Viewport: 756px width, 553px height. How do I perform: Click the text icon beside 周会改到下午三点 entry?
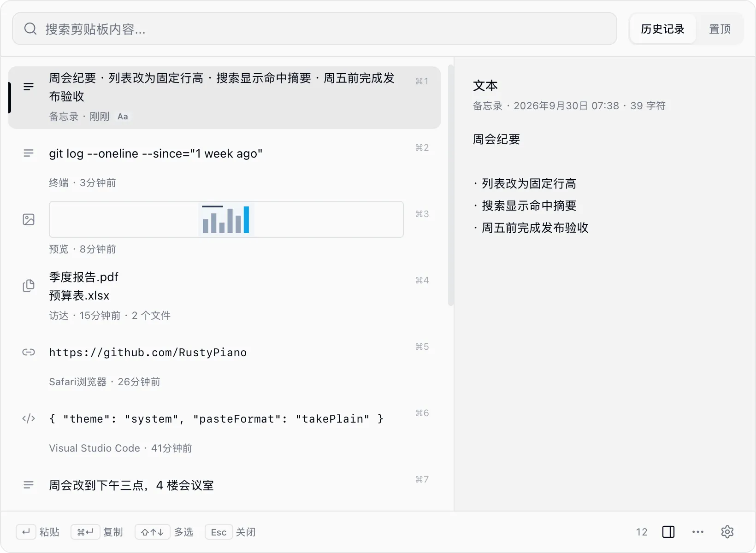tap(29, 485)
